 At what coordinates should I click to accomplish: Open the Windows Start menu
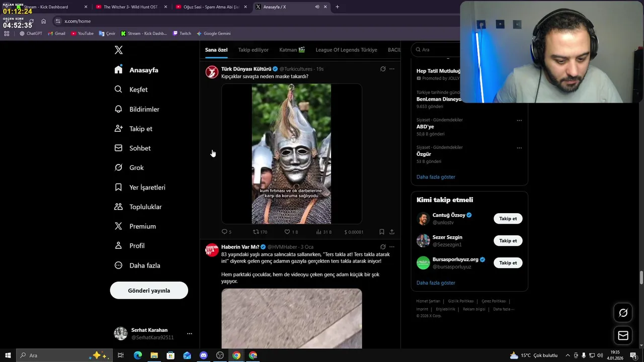[x=8, y=355]
